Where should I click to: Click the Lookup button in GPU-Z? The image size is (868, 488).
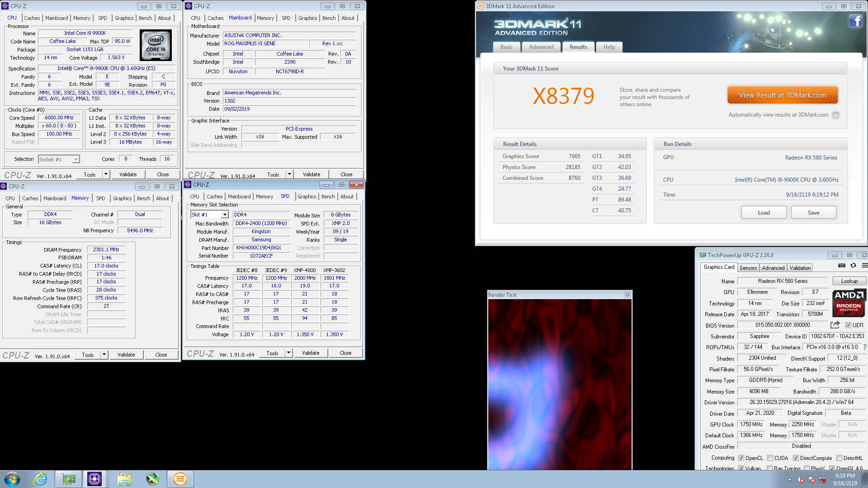click(x=849, y=281)
